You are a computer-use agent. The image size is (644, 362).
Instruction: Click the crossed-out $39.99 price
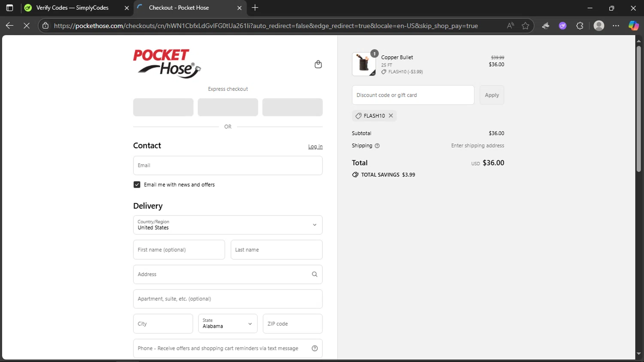tap(498, 58)
